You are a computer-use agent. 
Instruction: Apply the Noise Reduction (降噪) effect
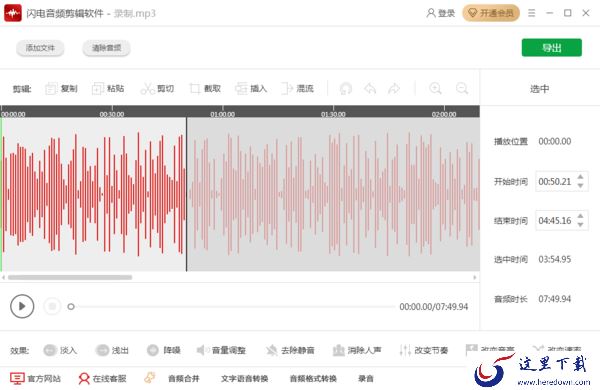(x=163, y=350)
